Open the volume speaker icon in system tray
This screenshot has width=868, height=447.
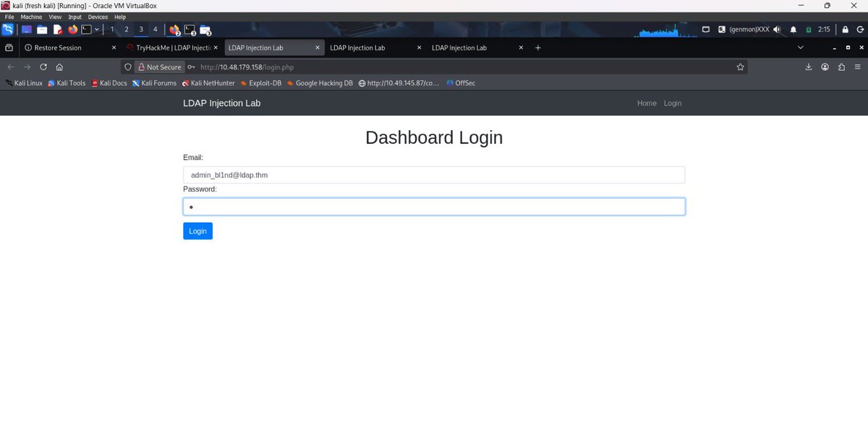click(x=777, y=30)
